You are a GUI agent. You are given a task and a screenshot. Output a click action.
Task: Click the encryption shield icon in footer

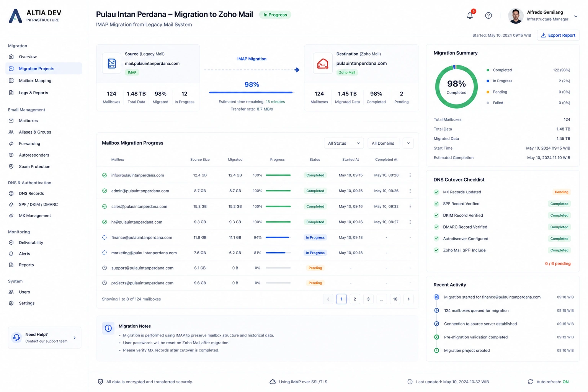(100, 382)
